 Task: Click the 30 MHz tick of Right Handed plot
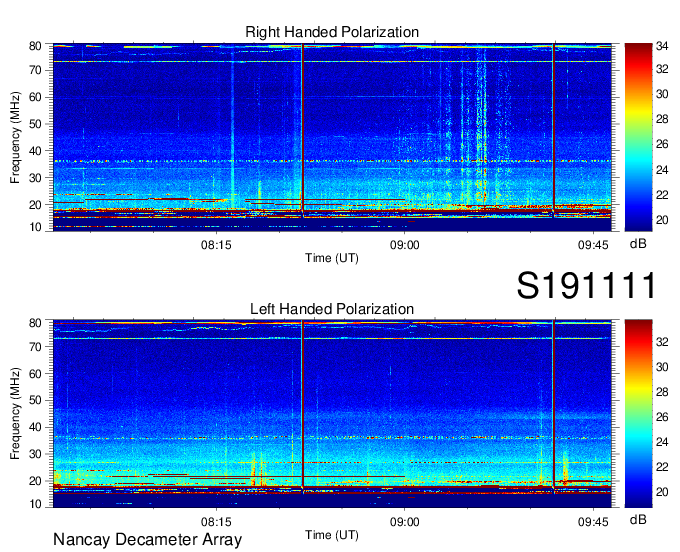pyautogui.click(x=35, y=178)
